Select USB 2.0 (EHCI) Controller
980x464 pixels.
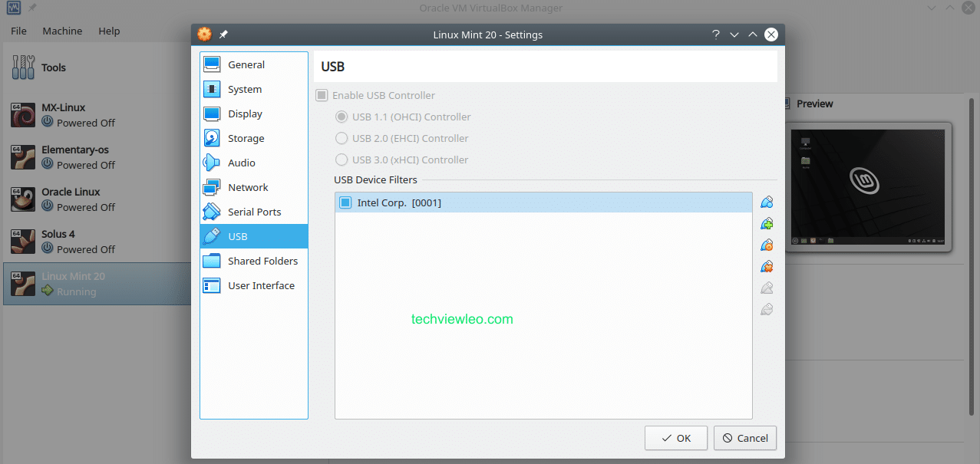(x=341, y=138)
